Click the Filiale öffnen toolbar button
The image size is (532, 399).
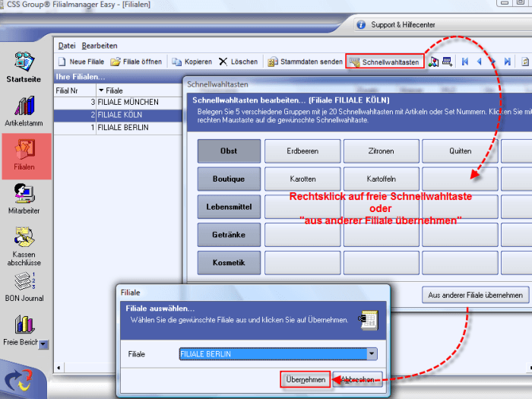pos(136,62)
